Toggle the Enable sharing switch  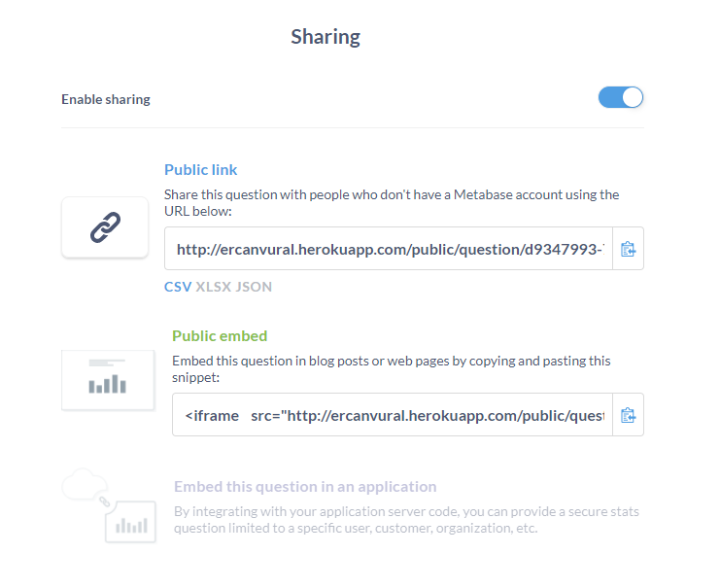(620, 97)
